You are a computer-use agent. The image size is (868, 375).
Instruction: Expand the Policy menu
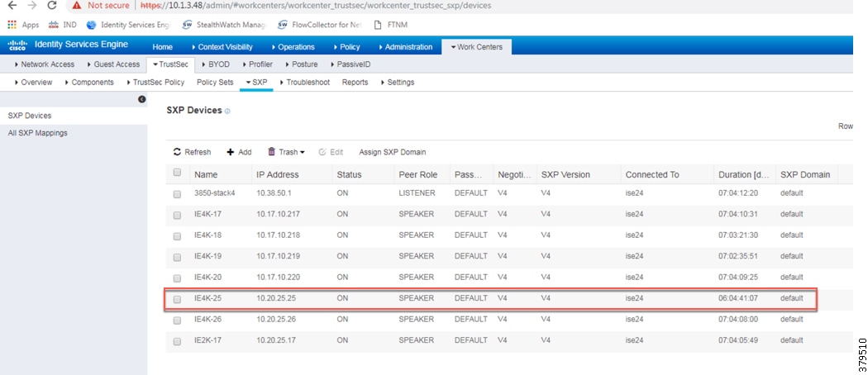347,47
